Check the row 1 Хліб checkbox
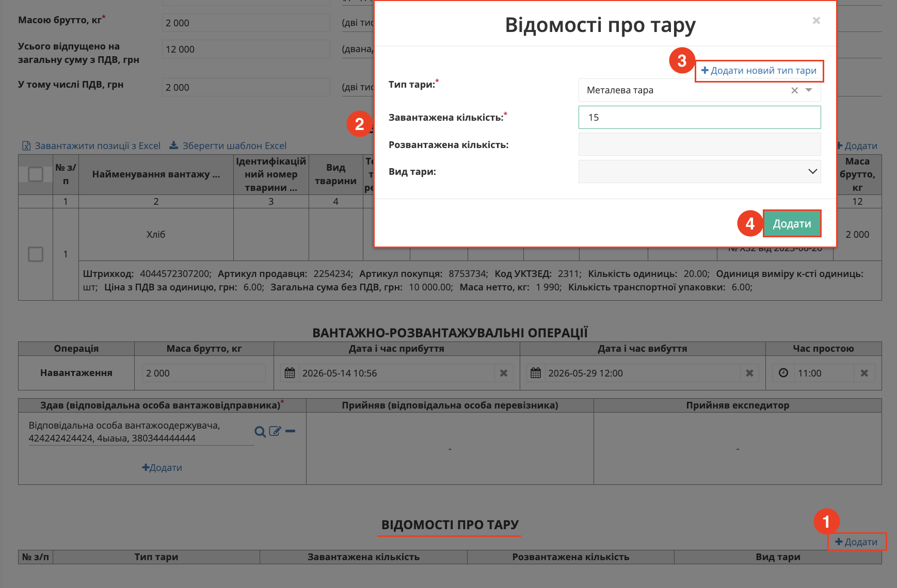Image resolution: width=897 pixels, height=588 pixels. (x=36, y=254)
